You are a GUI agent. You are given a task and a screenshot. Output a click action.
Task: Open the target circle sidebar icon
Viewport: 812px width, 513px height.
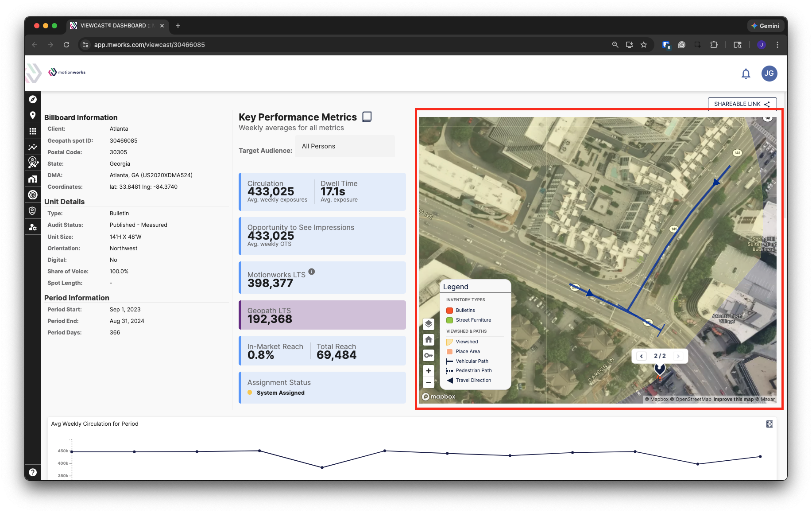[x=33, y=194]
